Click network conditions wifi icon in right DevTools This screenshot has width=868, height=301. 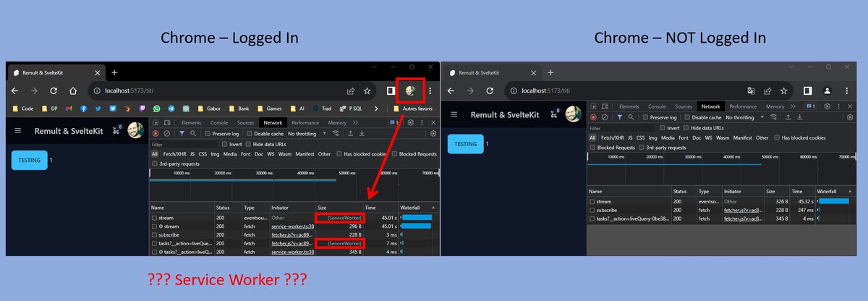tap(773, 117)
